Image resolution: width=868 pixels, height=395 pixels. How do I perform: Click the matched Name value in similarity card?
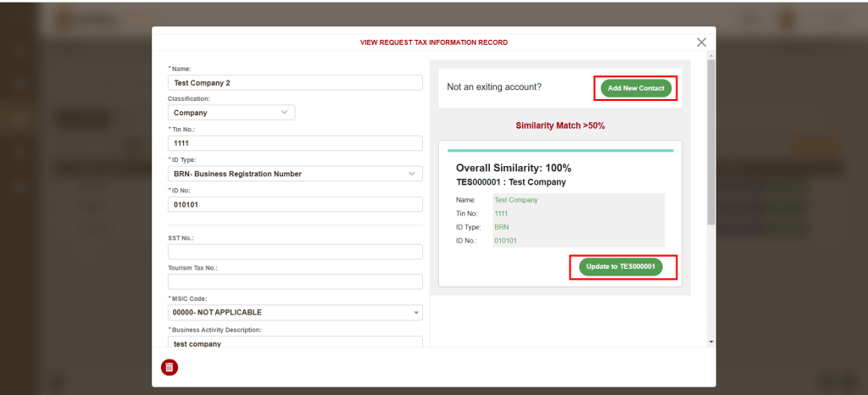tap(516, 200)
